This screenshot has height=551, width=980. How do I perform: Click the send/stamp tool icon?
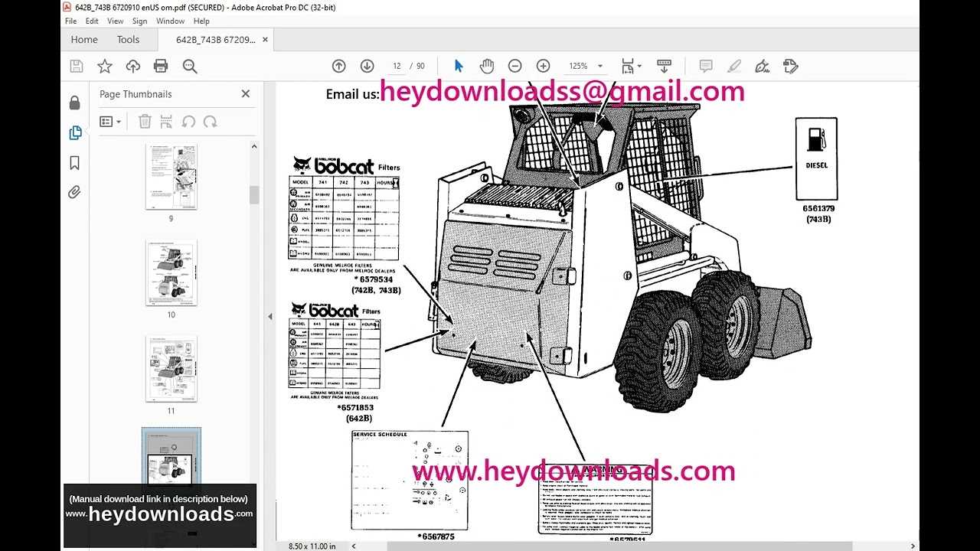coord(791,67)
